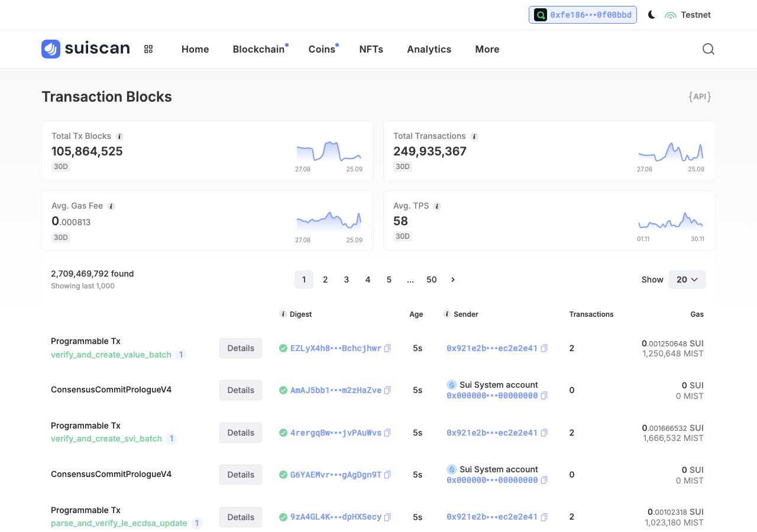
Task: Expand the More menu
Action: point(487,49)
